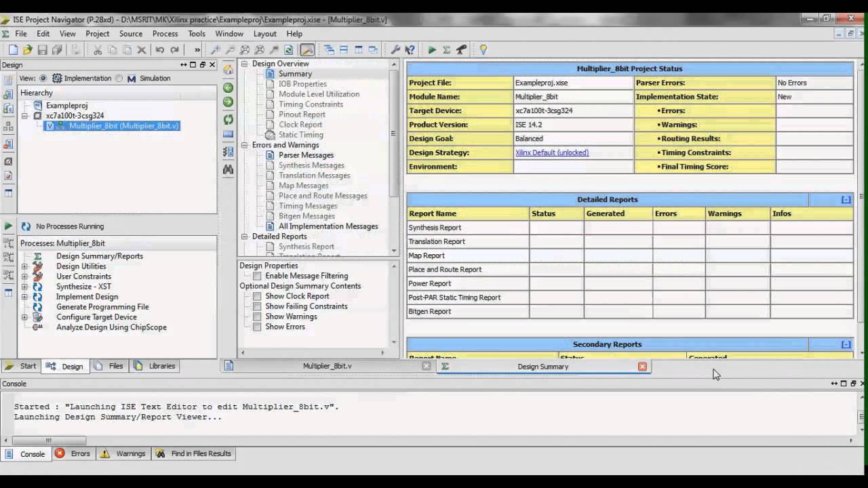Viewport: 868px width, 488px height.
Task: Switch to the Files panel tab
Action: pyautogui.click(x=109, y=366)
